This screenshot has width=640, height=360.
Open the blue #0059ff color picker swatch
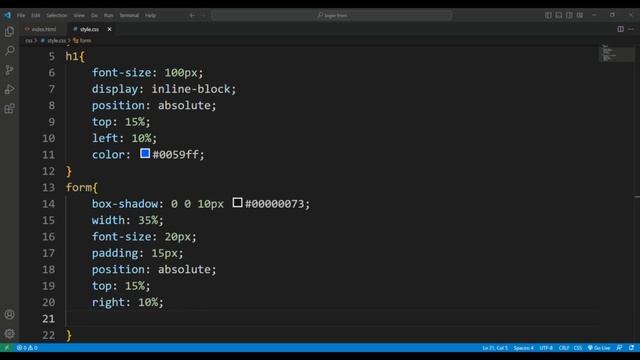click(145, 153)
